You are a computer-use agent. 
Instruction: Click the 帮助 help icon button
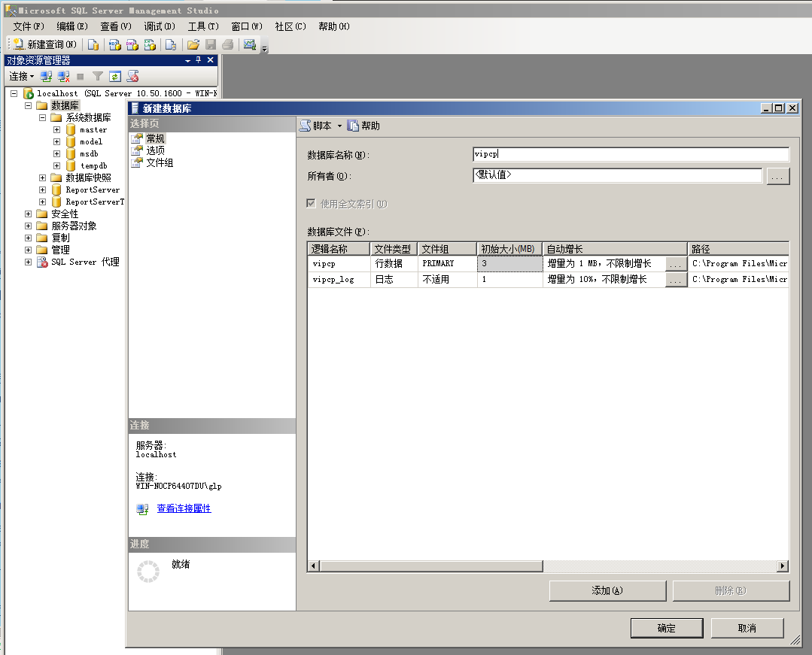coord(363,126)
